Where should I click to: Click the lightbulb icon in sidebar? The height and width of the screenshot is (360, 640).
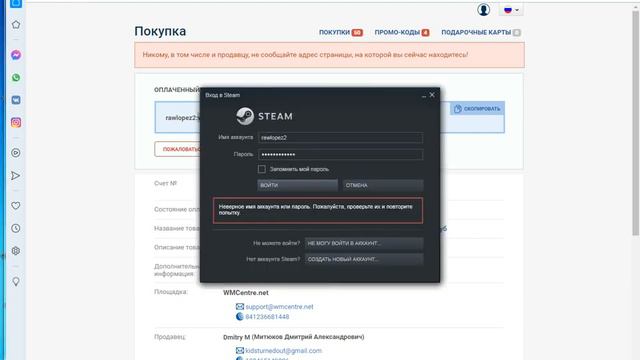click(x=16, y=281)
